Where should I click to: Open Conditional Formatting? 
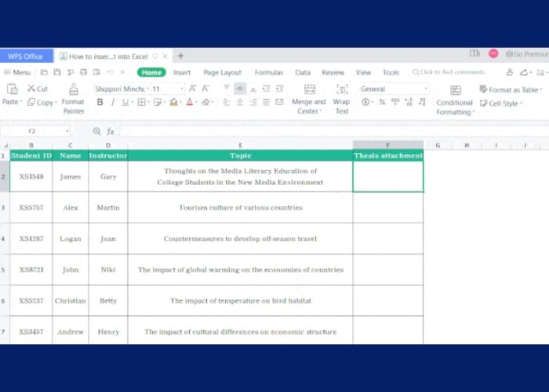pos(455,90)
